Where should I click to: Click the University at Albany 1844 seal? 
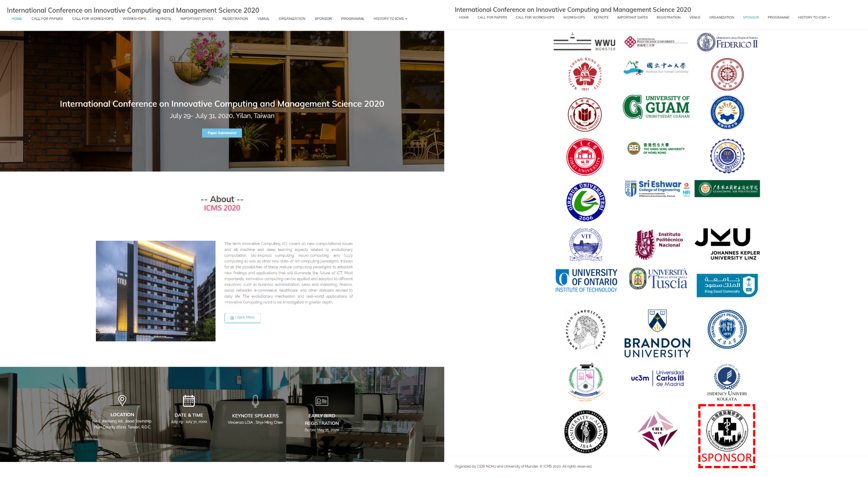(x=586, y=432)
